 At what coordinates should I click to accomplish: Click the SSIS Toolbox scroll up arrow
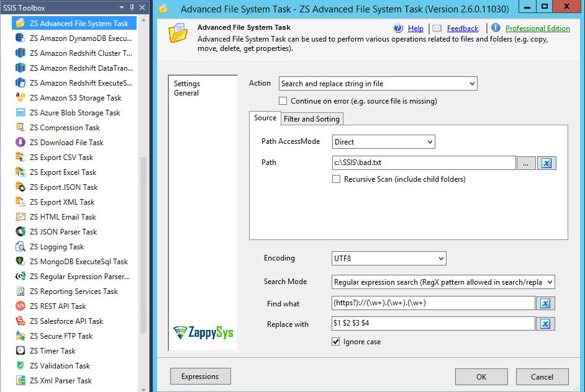point(143,20)
